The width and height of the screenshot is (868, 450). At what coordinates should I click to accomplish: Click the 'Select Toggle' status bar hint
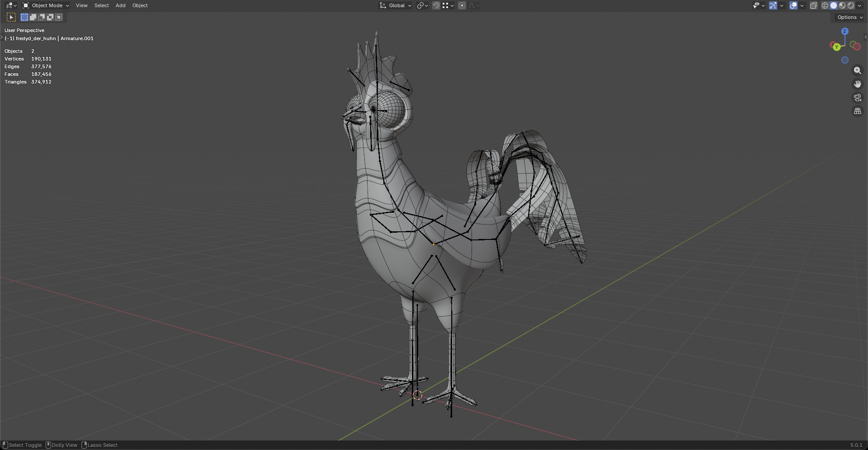25,445
